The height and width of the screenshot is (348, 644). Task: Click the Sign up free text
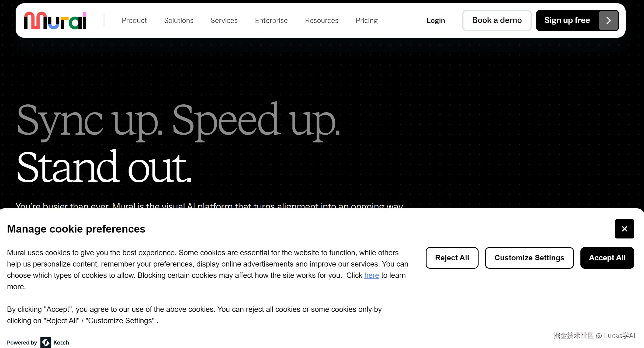(x=567, y=21)
